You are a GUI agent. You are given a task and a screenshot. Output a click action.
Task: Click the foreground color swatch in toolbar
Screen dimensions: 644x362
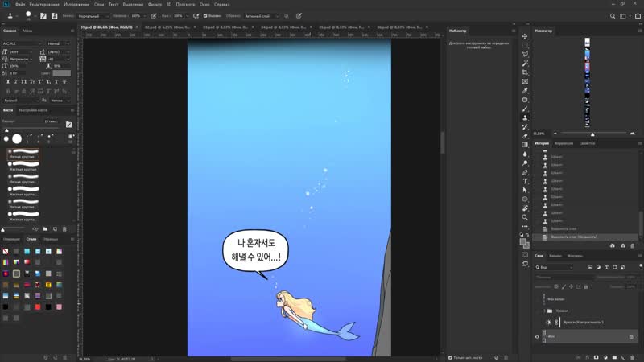tap(522, 242)
